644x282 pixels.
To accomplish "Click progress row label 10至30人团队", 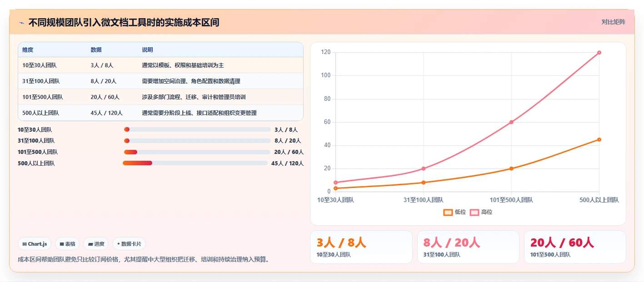I will tap(35, 130).
